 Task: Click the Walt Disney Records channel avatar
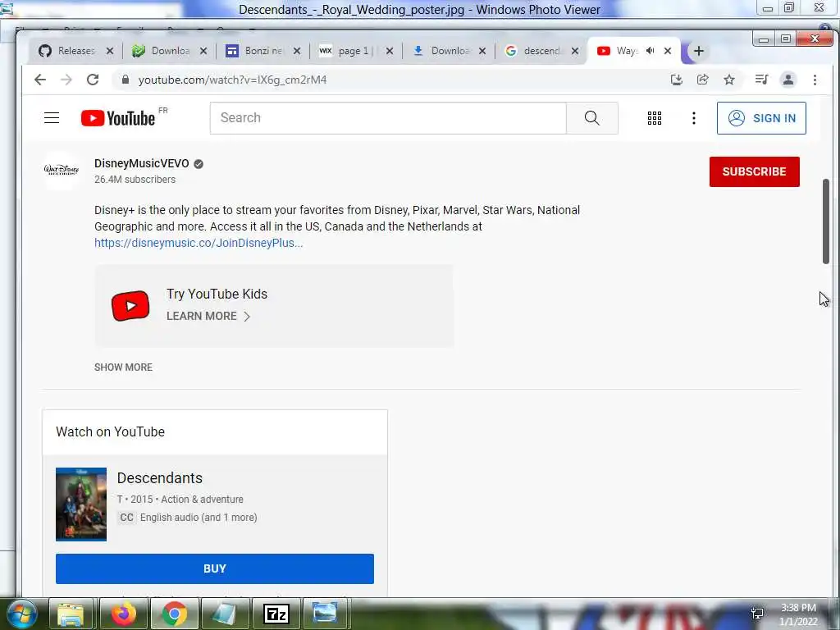[61, 171]
